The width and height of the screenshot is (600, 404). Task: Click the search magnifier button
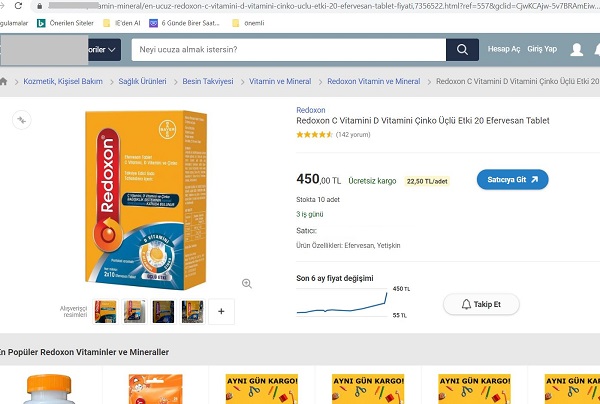[462, 49]
